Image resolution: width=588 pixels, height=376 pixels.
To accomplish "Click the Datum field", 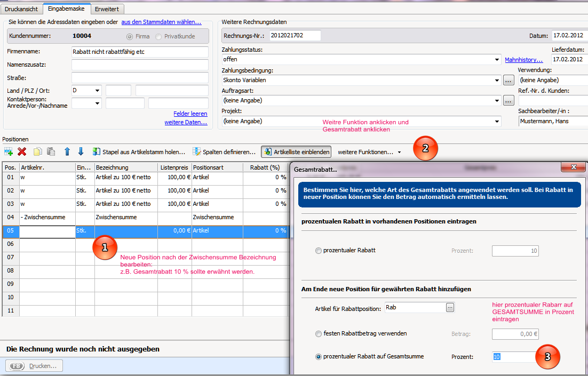I will tap(570, 36).
